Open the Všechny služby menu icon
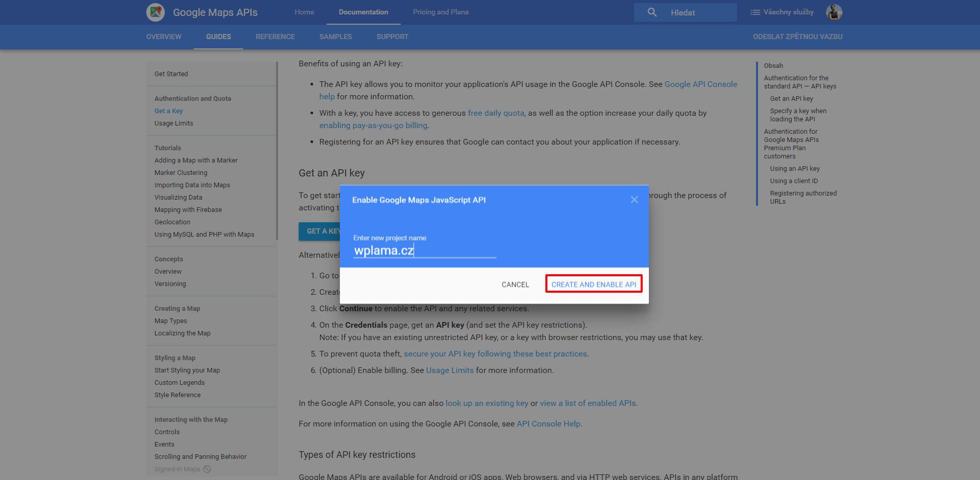 [x=755, y=12]
